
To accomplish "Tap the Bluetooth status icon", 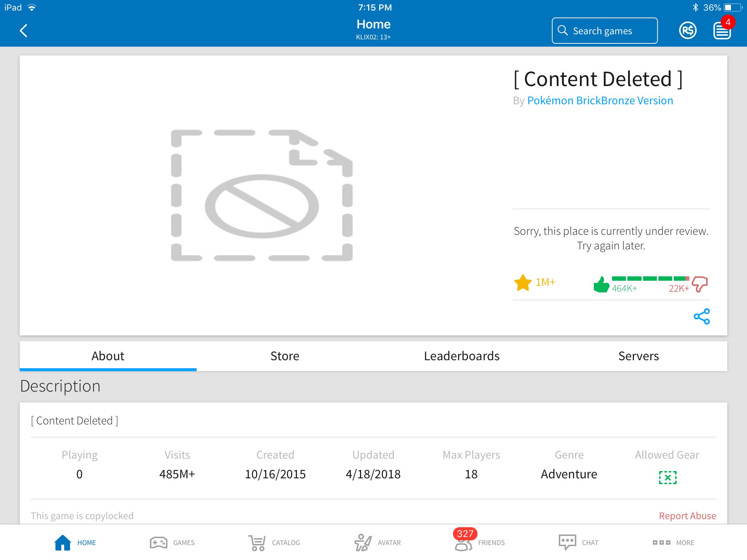I will [x=695, y=7].
